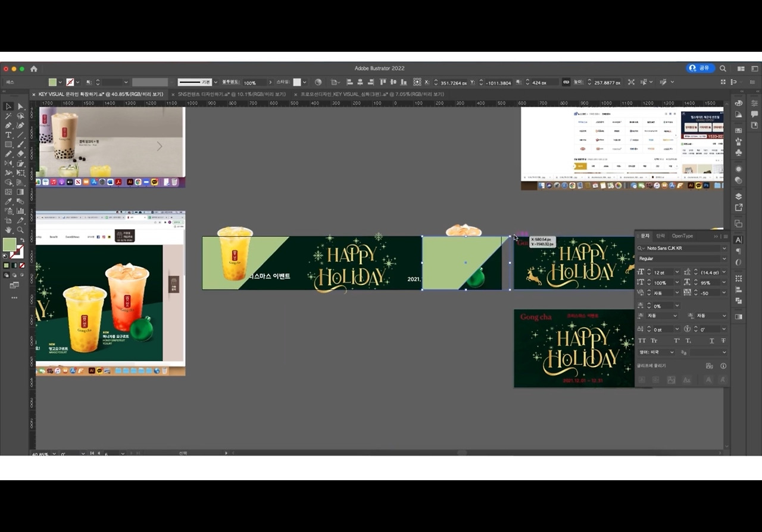
Task: Click the opacity field showing 100%
Action: point(253,83)
